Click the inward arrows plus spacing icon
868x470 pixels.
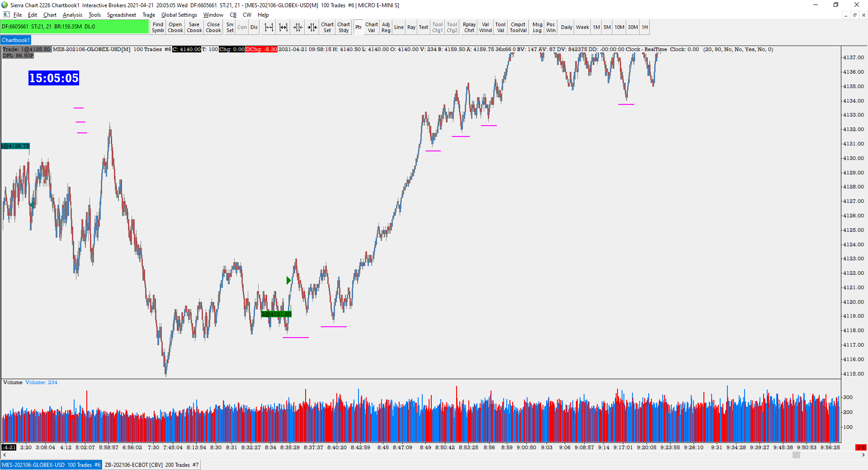(312, 27)
